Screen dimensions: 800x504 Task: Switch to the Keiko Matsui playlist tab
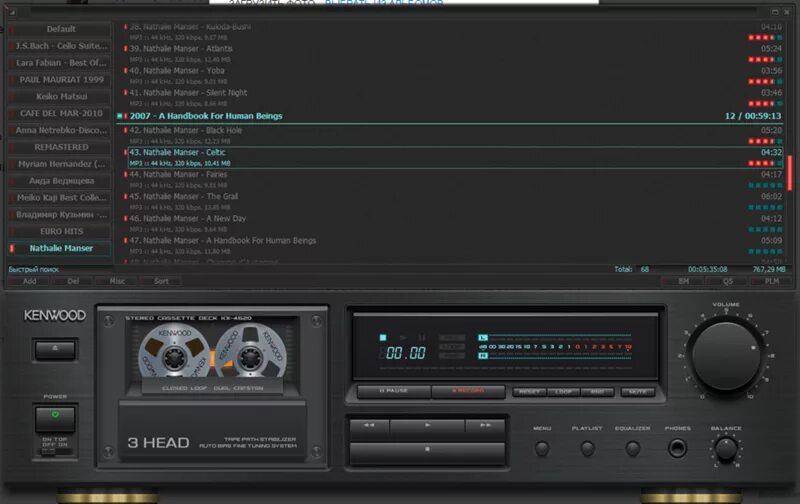tap(60, 96)
